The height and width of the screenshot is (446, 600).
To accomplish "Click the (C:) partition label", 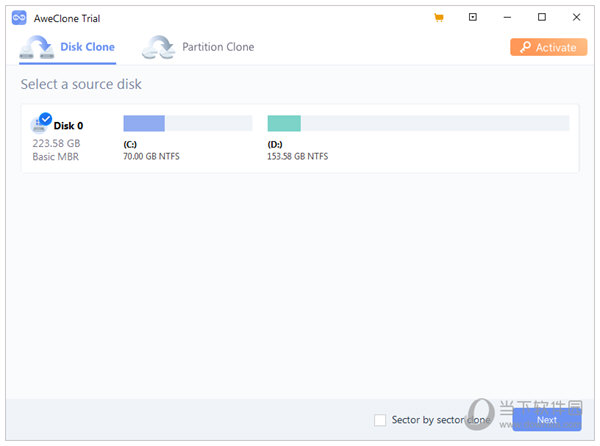I will (x=130, y=145).
